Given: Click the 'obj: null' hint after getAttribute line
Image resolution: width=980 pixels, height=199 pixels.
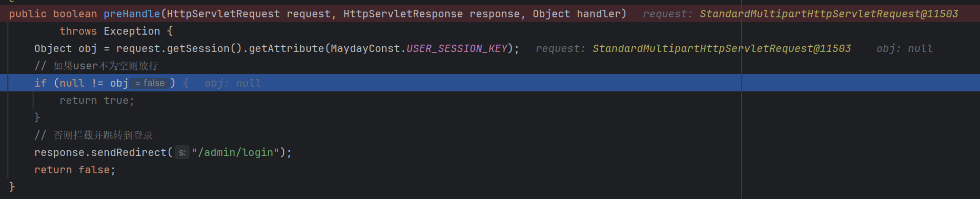Looking at the screenshot, I should [904, 49].
